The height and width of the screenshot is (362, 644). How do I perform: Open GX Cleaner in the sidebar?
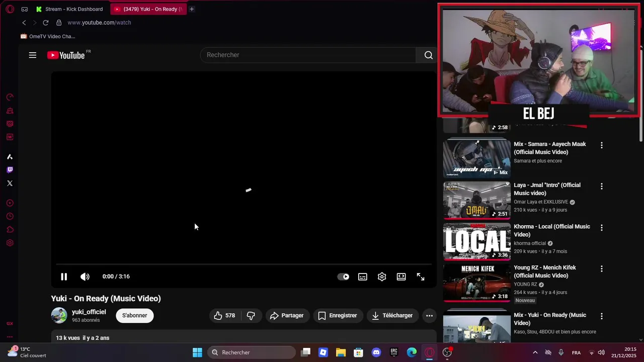tap(10, 111)
